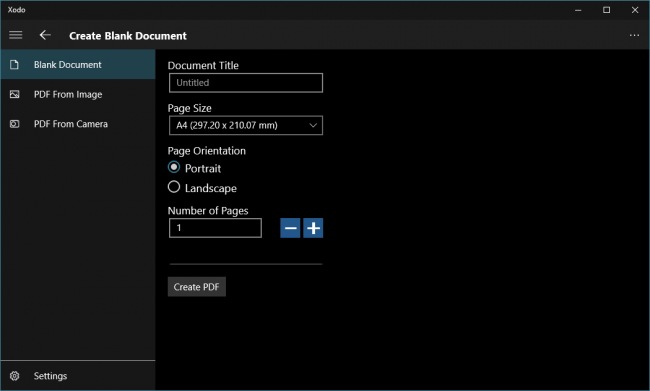Click the Create Blank Document heading
This screenshot has width=650, height=391.
click(x=128, y=36)
